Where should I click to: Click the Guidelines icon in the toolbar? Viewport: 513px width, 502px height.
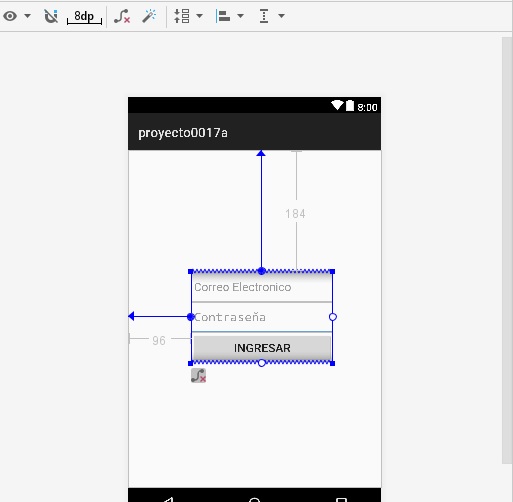(264, 16)
